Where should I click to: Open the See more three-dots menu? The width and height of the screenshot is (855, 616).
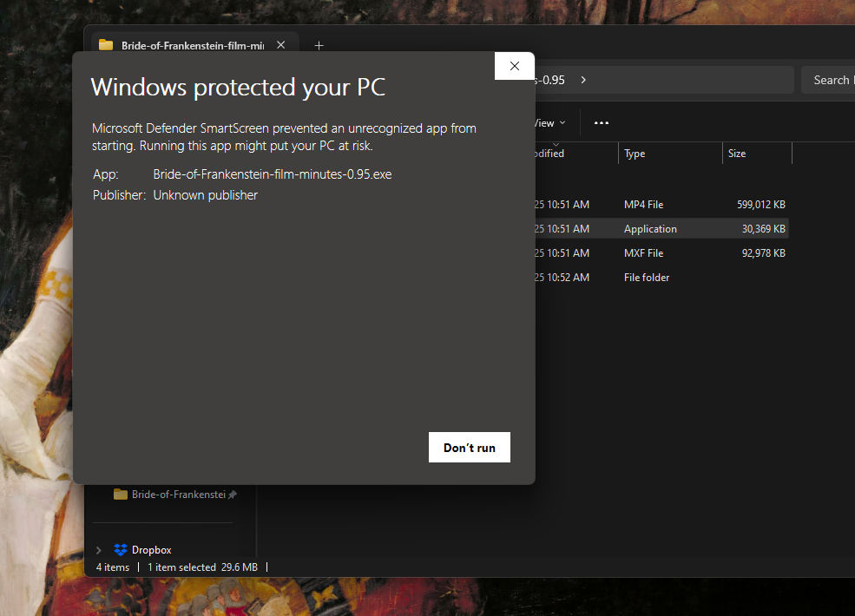coord(601,123)
